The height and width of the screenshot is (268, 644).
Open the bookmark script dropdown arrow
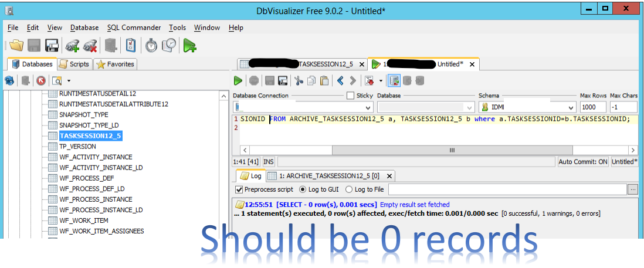(x=381, y=80)
